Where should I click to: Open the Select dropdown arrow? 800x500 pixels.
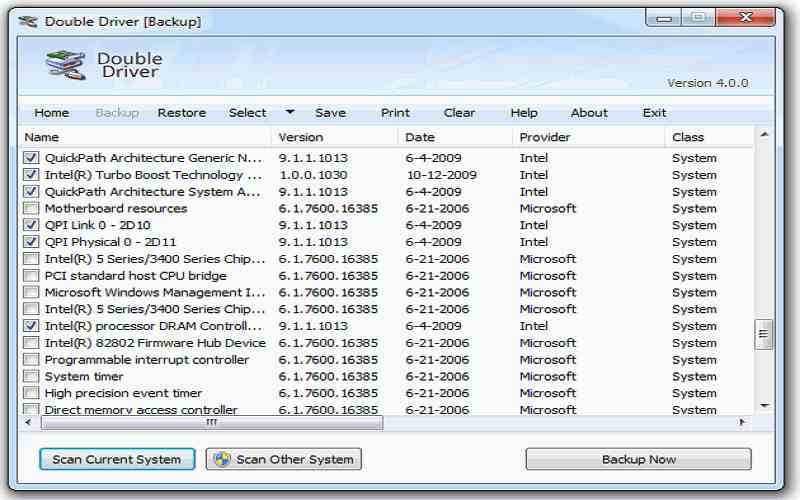290,112
